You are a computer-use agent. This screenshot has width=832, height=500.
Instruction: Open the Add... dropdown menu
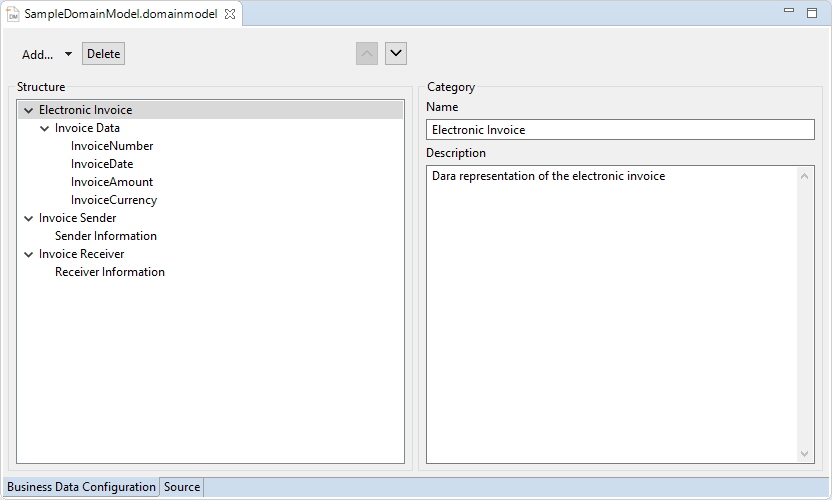coord(47,55)
